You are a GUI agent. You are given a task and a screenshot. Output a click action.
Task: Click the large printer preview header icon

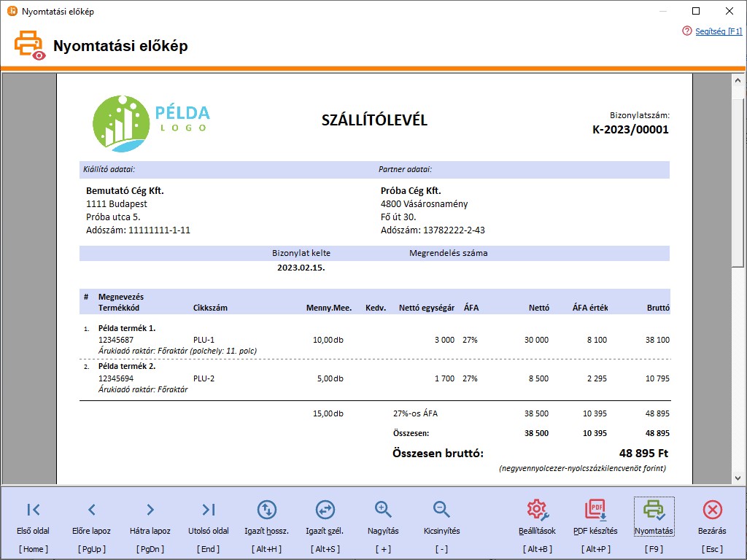(28, 44)
